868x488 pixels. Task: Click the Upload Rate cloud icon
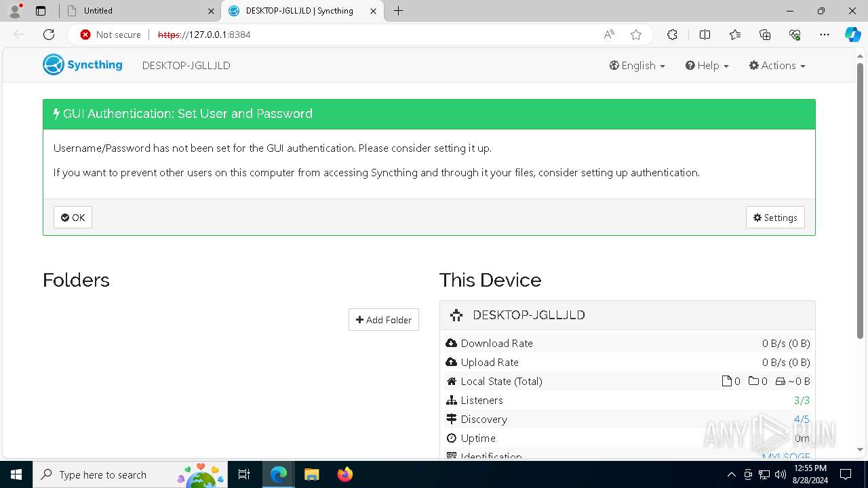point(452,362)
